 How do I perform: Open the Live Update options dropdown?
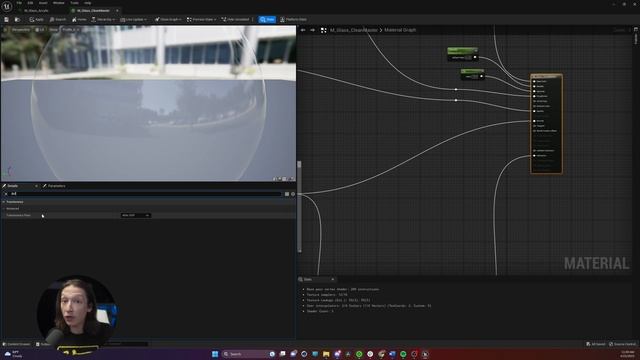(133, 19)
